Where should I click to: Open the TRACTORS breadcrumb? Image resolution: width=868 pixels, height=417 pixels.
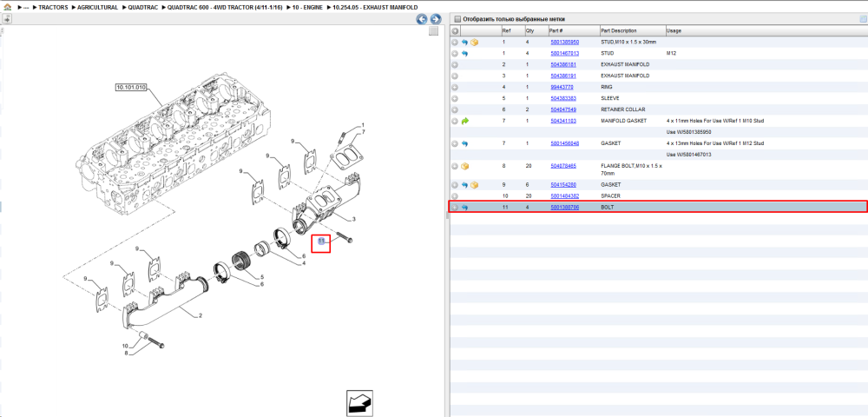tap(53, 8)
